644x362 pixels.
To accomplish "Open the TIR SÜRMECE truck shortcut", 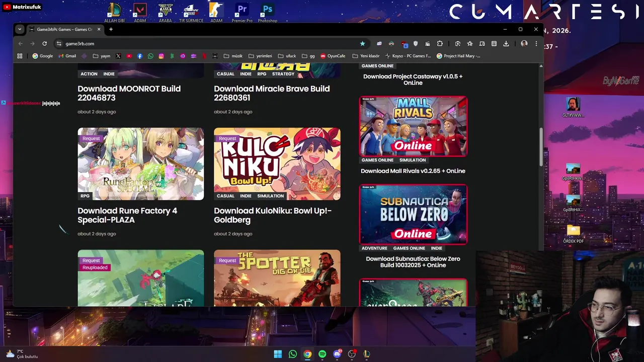I will (x=191, y=13).
